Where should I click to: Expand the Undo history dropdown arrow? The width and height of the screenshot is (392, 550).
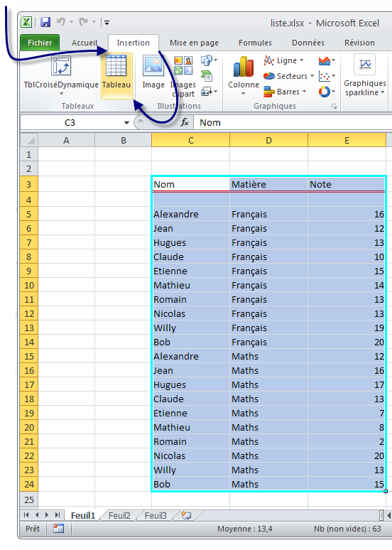tap(71, 22)
